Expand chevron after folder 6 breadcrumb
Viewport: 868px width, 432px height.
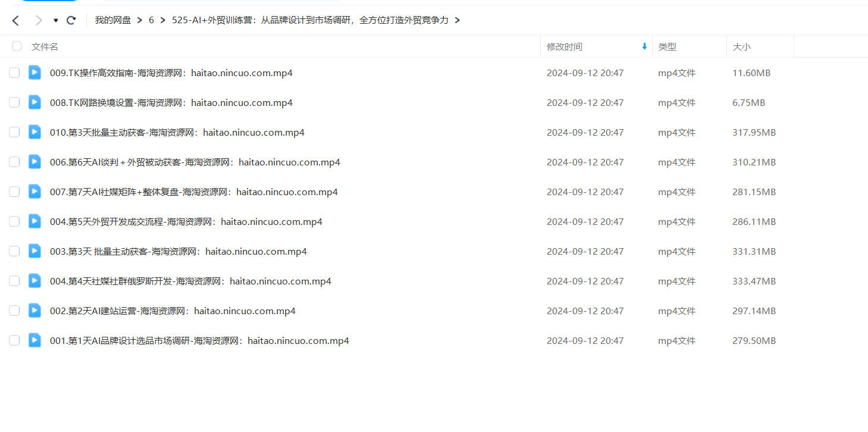pyautogui.click(x=162, y=20)
